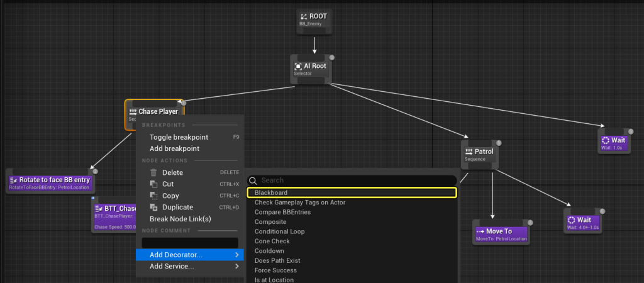Click Break Node Link(s) option
Screen dimensions: 644x283
tap(180, 219)
